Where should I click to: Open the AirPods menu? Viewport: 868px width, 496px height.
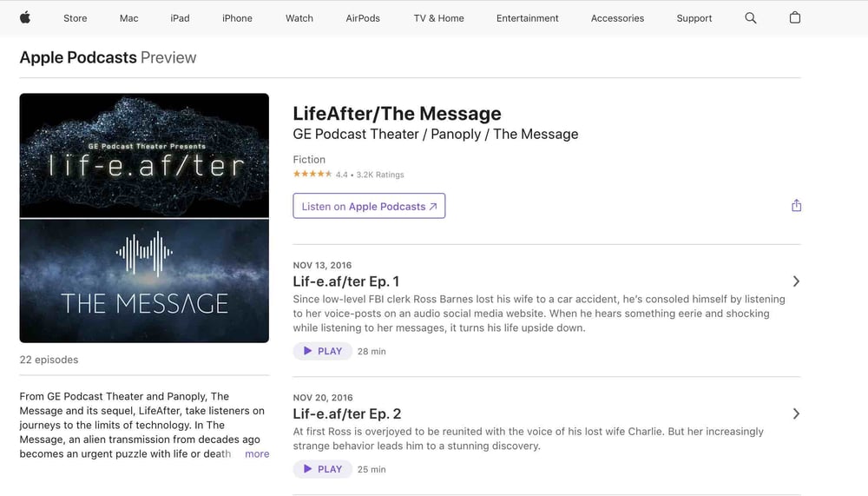tap(363, 18)
